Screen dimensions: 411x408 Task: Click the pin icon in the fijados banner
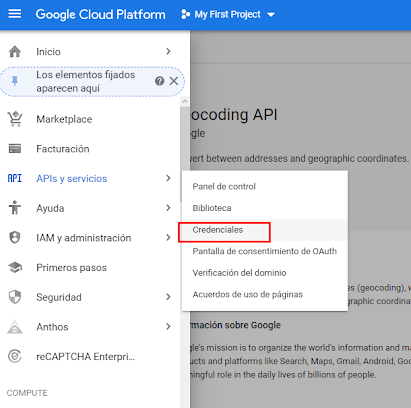pos(15,81)
